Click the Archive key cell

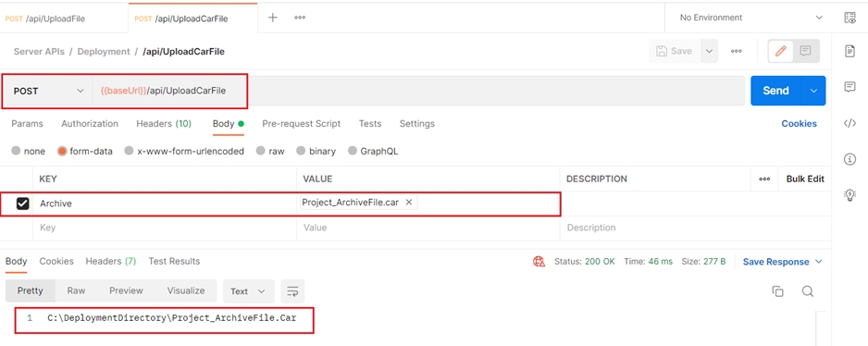coord(165,204)
